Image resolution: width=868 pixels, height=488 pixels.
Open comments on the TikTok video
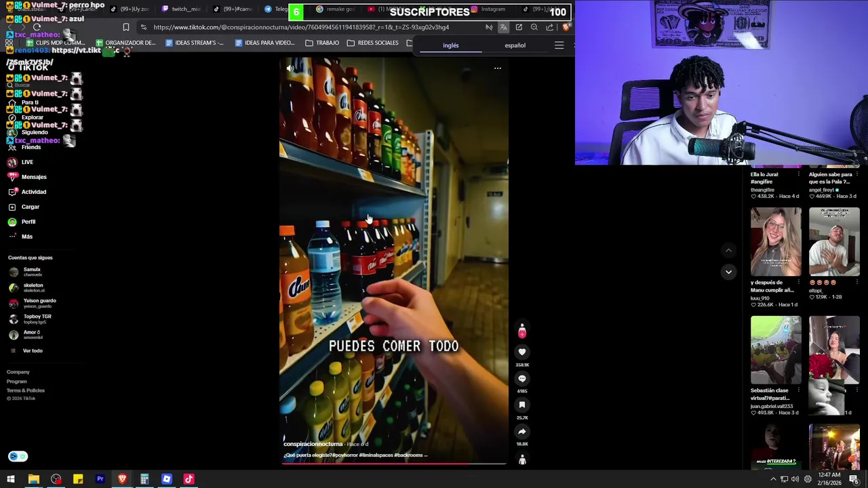(x=522, y=378)
